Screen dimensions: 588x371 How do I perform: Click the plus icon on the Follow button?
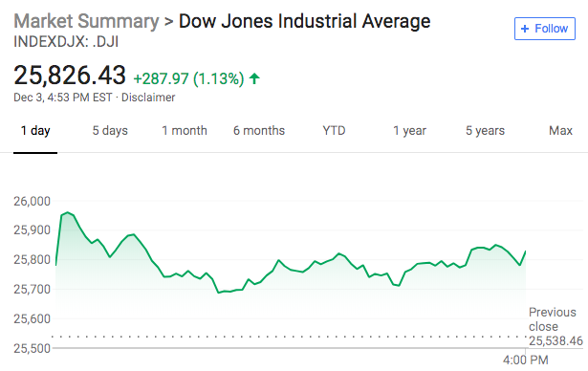(x=525, y=29)
